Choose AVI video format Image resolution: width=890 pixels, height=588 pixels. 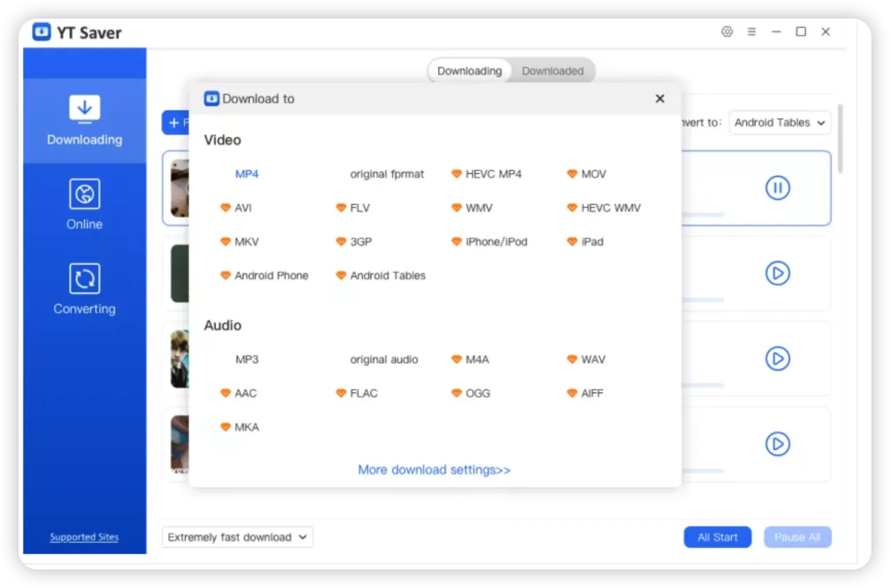point(236,208)
